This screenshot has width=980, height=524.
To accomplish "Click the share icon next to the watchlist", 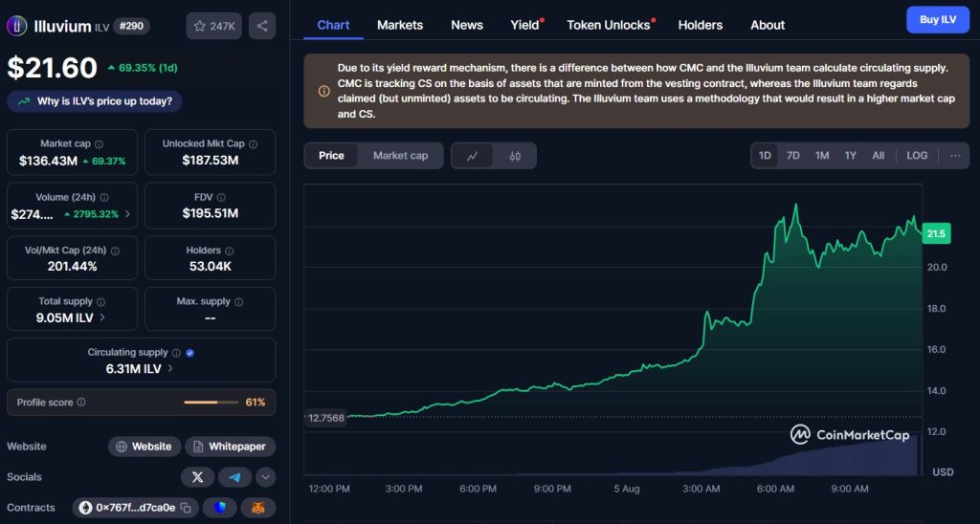I will pyautogui.click(x=262, y=26).
